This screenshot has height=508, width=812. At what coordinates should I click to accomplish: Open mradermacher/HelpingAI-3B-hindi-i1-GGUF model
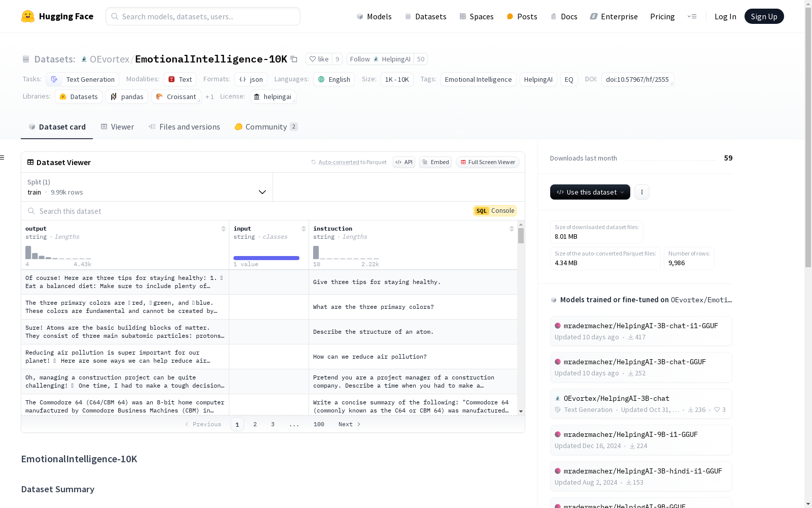640,476
